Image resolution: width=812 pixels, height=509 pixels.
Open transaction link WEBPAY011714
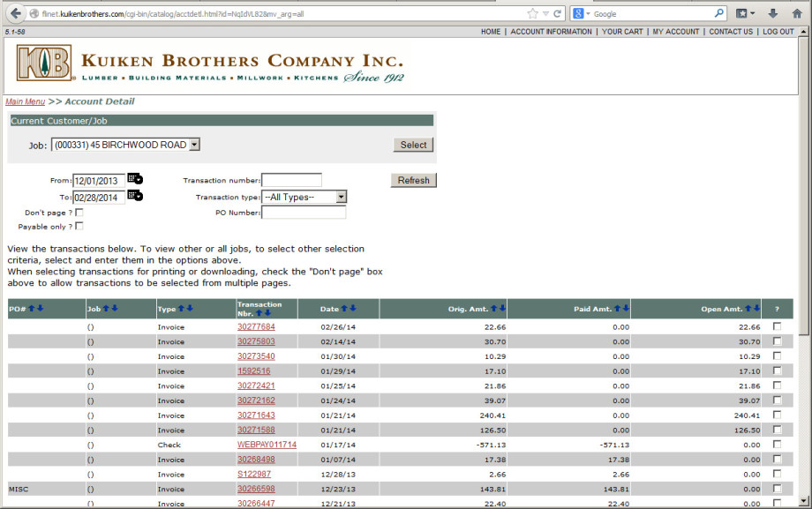click(267, 445)
